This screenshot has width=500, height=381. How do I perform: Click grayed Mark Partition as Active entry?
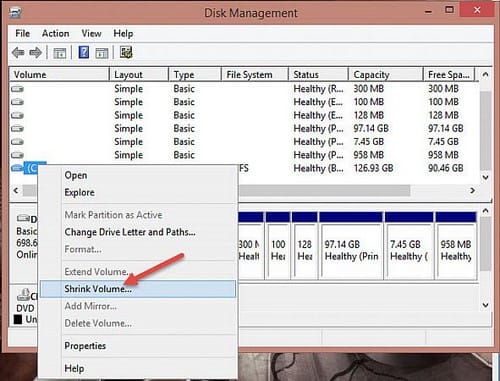pos(138,215)
